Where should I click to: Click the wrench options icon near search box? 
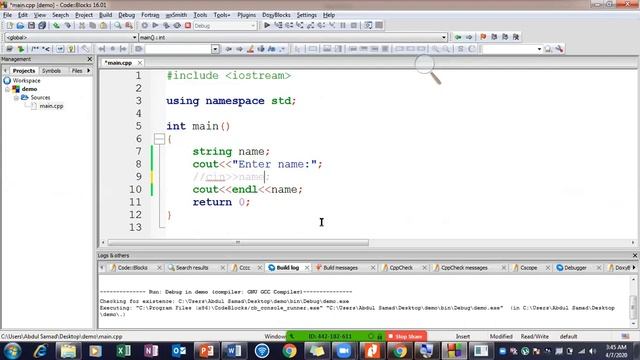coord(559,49)
